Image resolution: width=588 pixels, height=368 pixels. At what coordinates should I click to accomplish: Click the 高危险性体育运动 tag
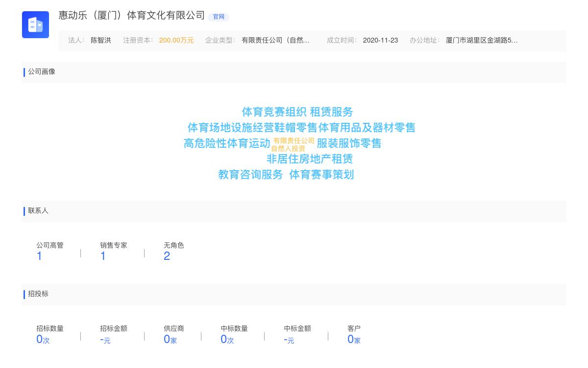click(x=226, y=143)
